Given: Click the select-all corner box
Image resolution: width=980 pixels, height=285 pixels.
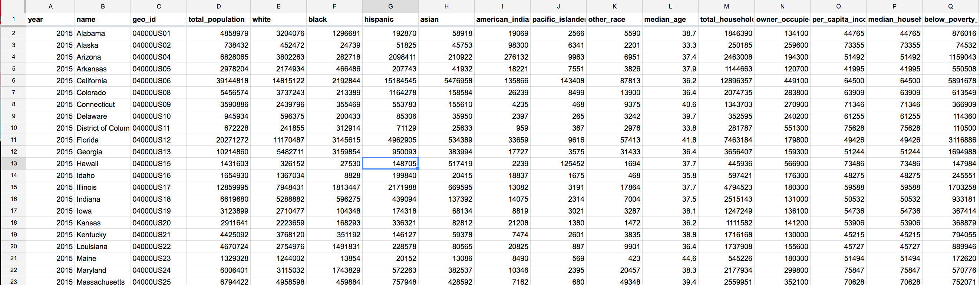Looking at the screenshot, I should click(13, 6).
